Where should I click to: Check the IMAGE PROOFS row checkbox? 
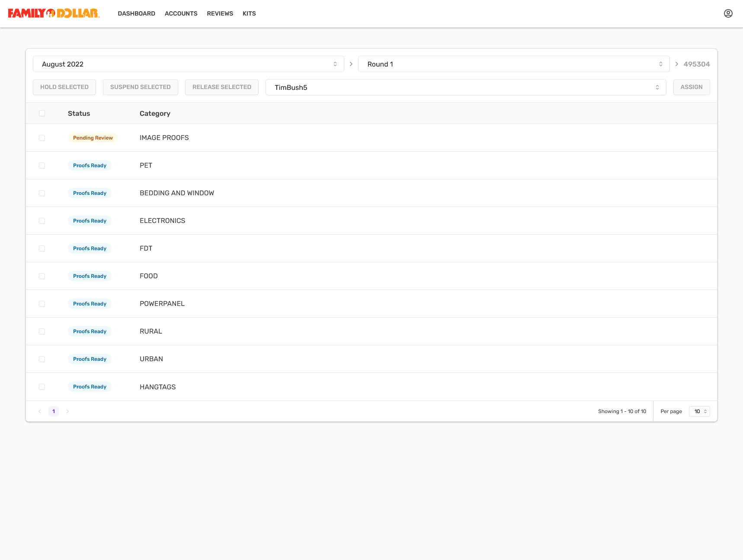42,138
